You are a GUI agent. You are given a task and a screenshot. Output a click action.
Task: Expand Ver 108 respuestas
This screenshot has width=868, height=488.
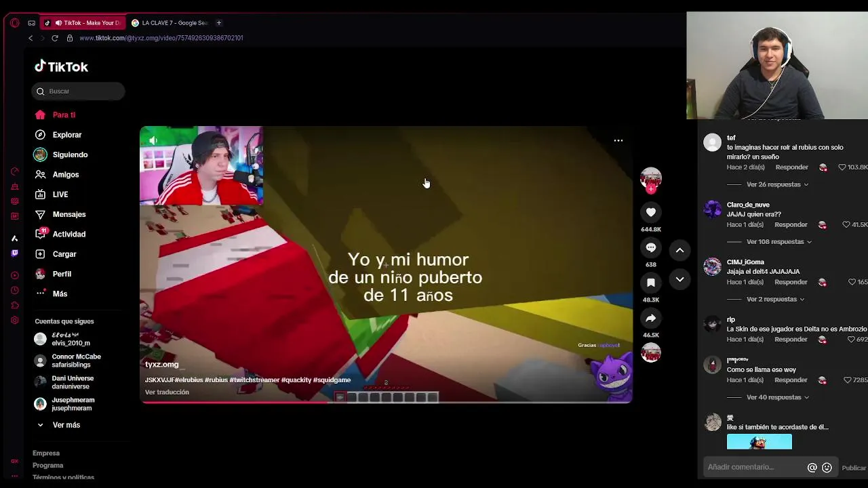pyautogui.click(x=779, y=242)
